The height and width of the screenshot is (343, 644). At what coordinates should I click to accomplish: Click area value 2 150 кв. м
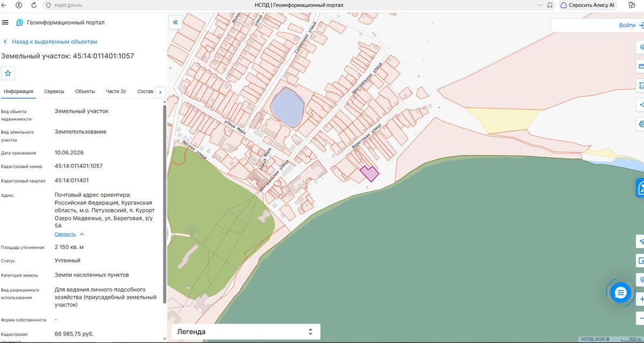coord(69,247)
